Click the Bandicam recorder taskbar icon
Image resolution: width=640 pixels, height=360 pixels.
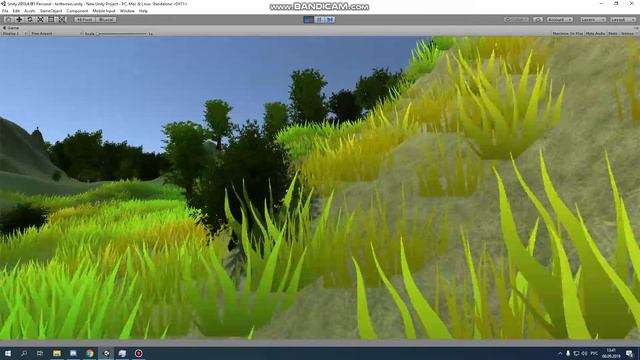[138, 353]
